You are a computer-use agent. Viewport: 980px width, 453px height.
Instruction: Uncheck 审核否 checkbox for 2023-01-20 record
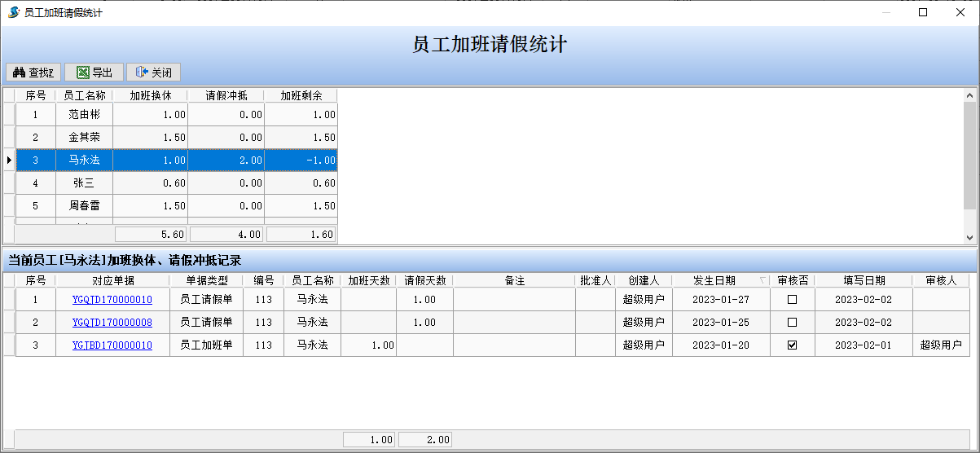pyautogui.click(x=792, y=345)
